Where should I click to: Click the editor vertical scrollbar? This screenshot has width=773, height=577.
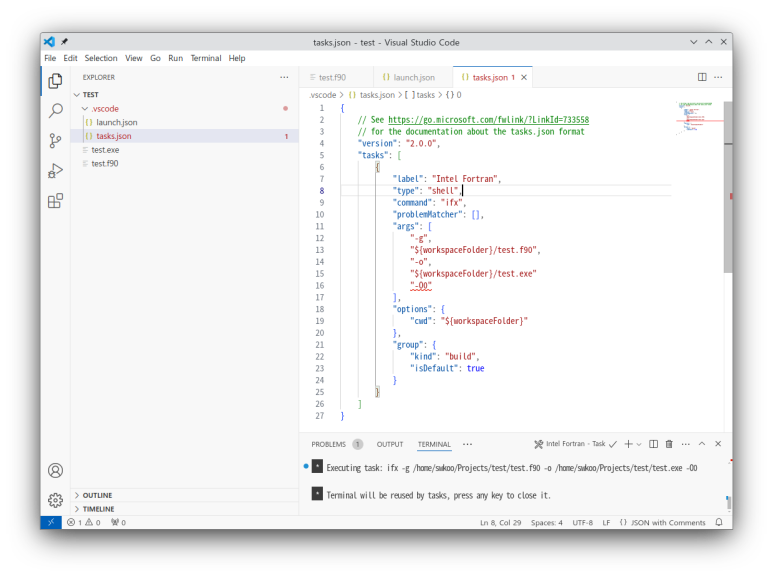[x=728, y=187]
